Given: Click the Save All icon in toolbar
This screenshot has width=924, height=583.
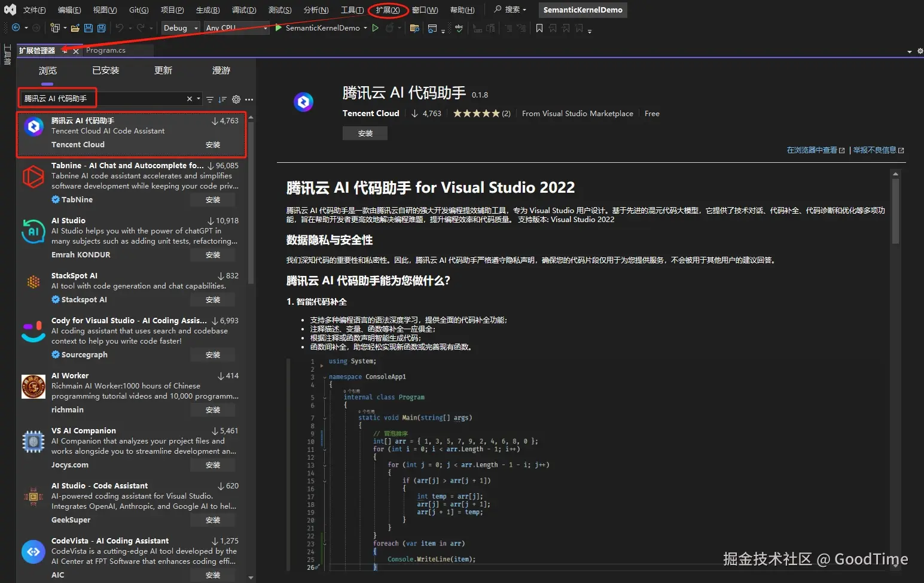Looking at the screenshot, I should [101, 28].
